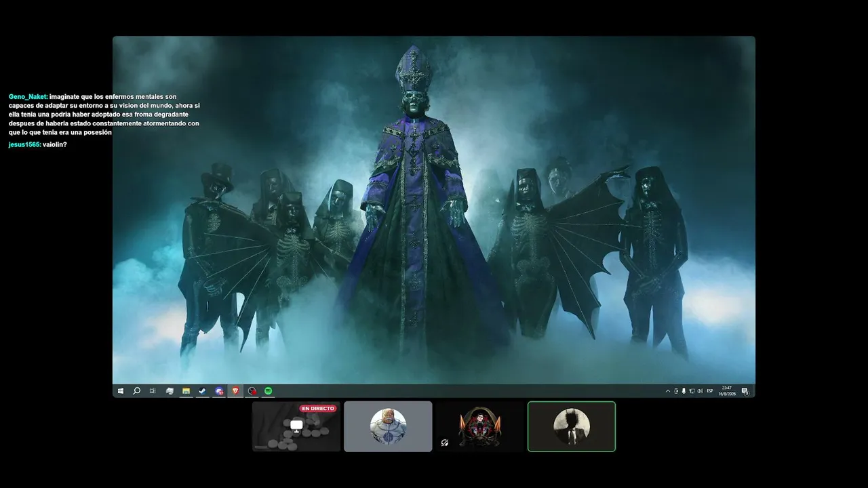
Task: Click the red-dot recording app taskbar icon
Action: pos(252,391)
